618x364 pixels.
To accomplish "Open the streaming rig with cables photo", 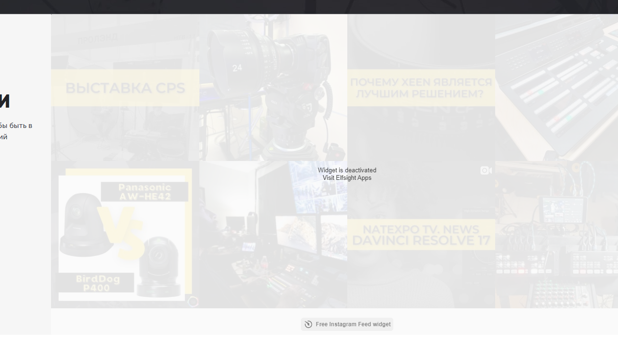I will point(557,235).
